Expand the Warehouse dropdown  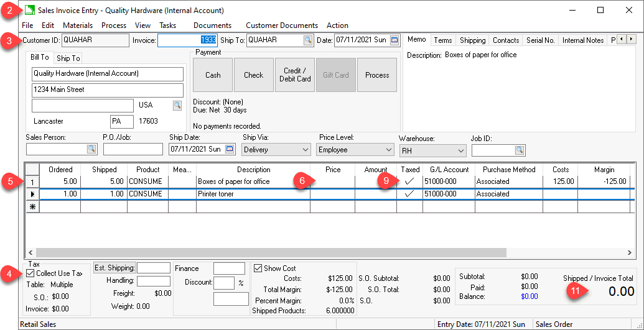click(460, 150)
